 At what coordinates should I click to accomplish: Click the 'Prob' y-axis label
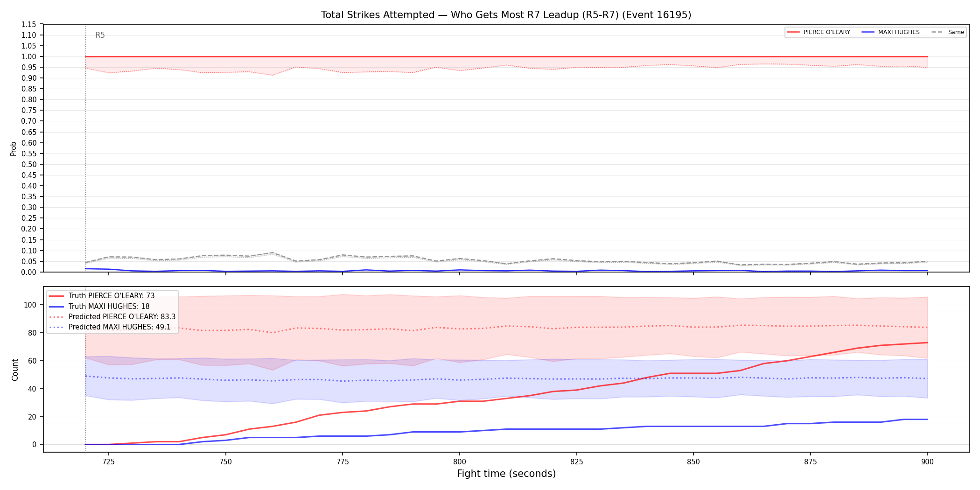coord(14,148)
